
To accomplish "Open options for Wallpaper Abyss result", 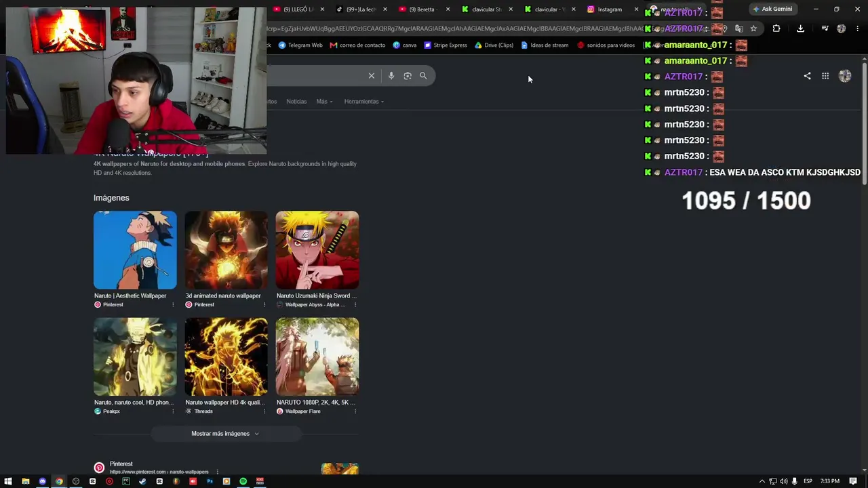I will click(355, 305).
